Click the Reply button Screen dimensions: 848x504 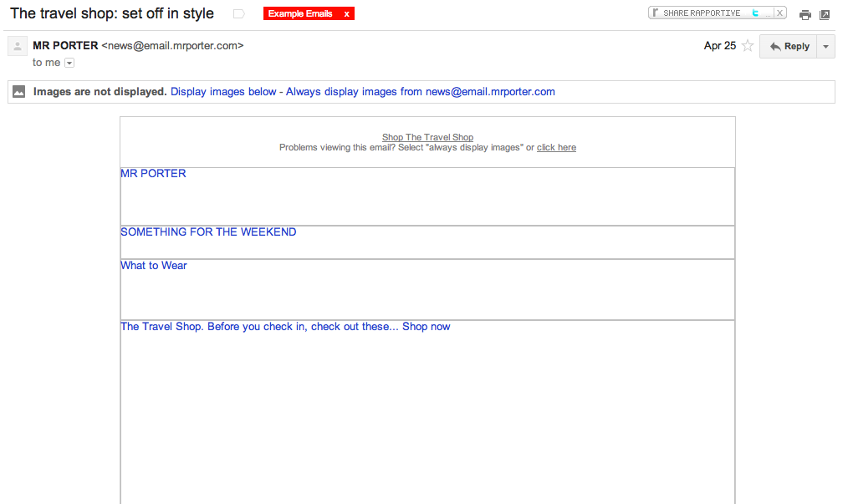tap(789, 47)
